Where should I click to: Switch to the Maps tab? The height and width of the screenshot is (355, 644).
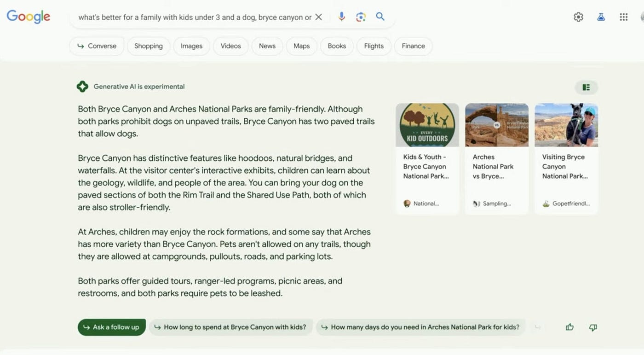[301, 46]
